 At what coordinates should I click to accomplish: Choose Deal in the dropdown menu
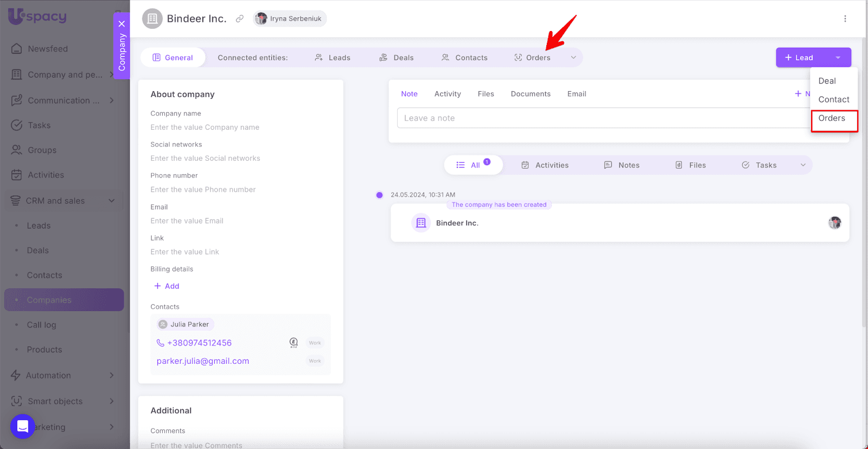tap(827, 81)
